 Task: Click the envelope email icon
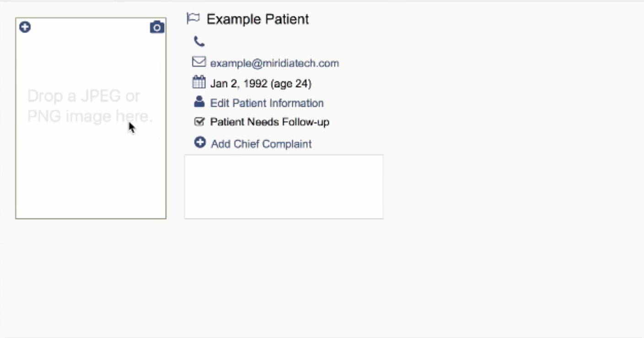pos(199,62)
